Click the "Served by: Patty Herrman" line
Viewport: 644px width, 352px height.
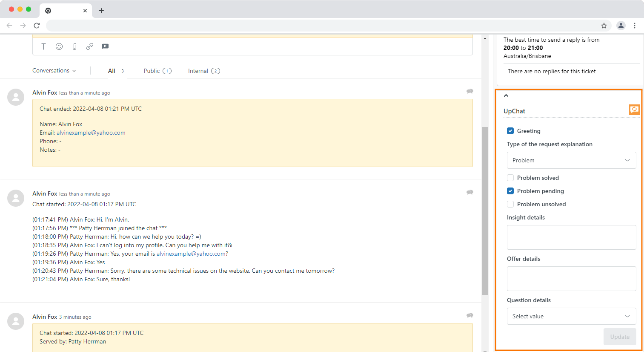73,341
